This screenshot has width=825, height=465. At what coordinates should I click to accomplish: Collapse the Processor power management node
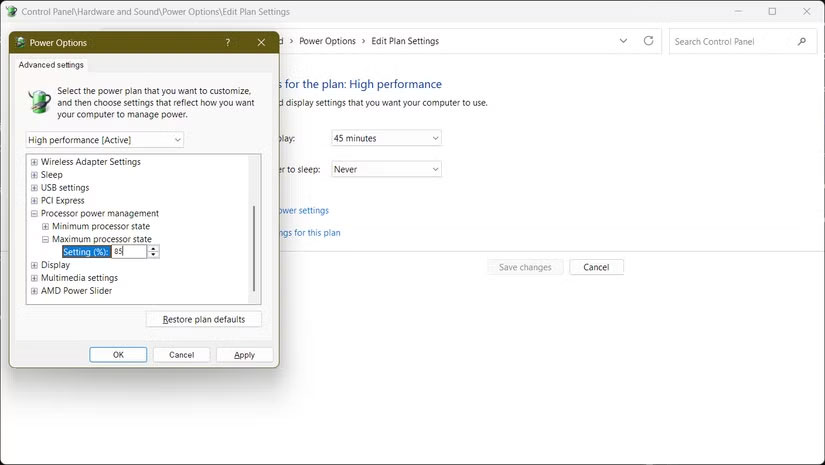(x=34, y=214)
